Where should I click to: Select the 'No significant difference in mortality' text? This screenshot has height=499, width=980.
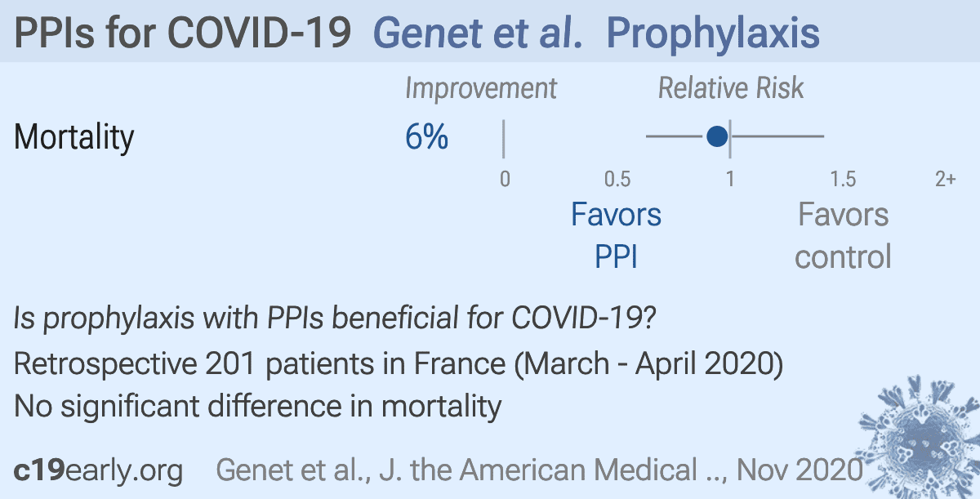tap(258, 405)
